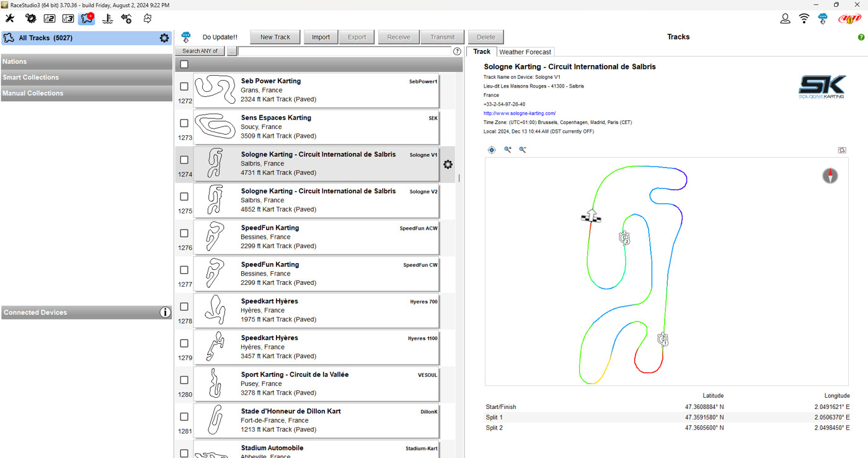Check the Sologne V2 track checkbox
The height and width of the screenshot is (458, 868).
[x=184, y=196]
